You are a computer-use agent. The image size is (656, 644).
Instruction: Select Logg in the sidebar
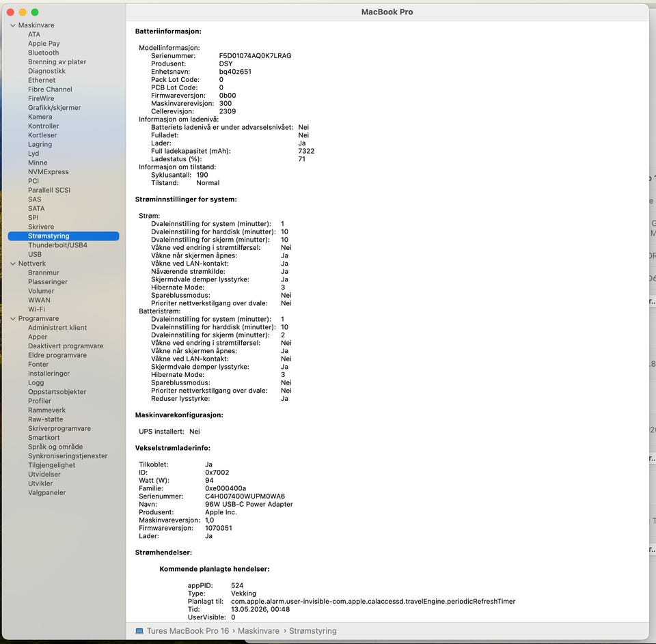pyautogui.click(x=36, y=383)
